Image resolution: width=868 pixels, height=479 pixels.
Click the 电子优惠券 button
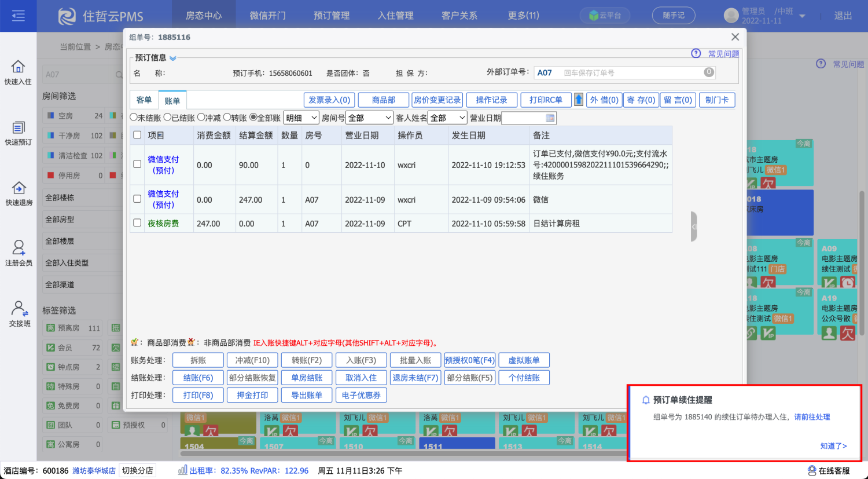[361, 395]
